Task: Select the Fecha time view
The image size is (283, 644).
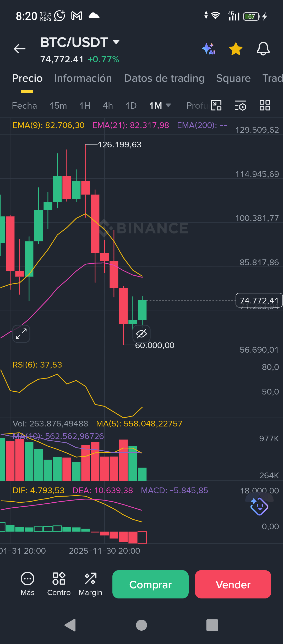Action: click(x=24, y=106)
